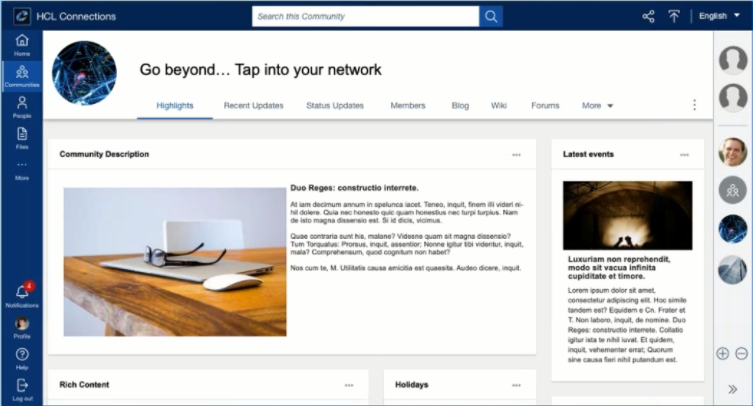Screen dimensions: 753x406
Task: Open the English language dropdown
Action: pos(719,16)
